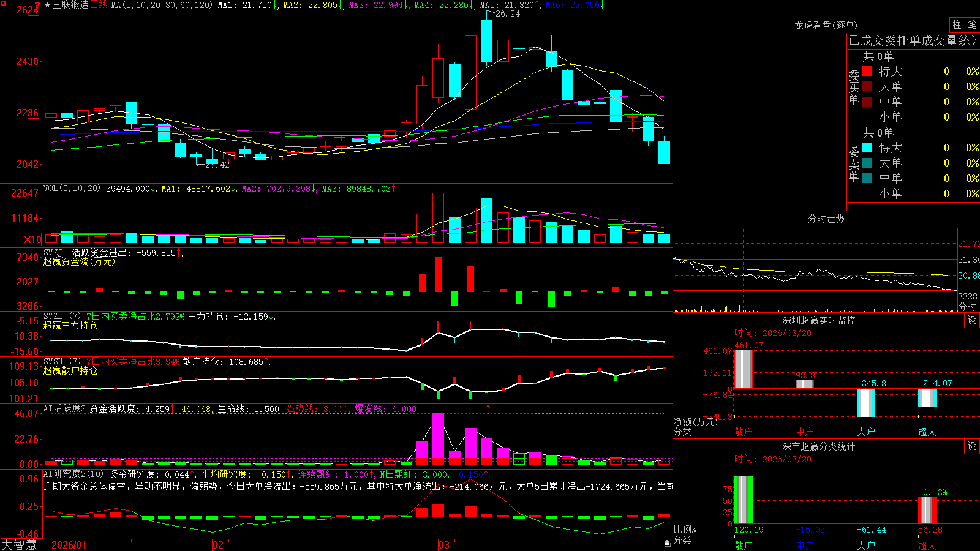This screenshot has width=980, height=551.
Task: Click the 散户持仓: 108.685 value
Action: [227, 362]
